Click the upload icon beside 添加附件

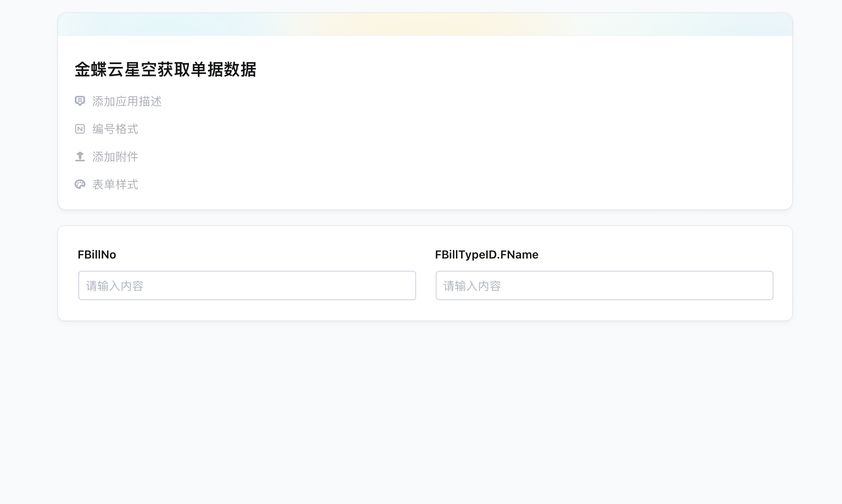tap(80, 157)
